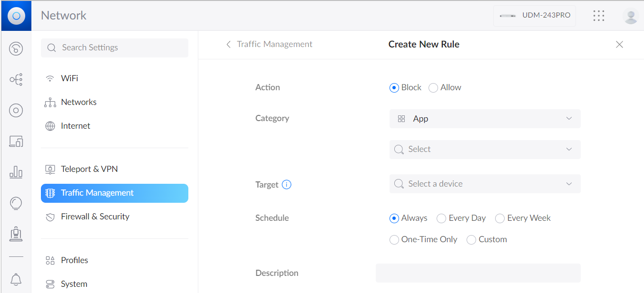
Task: Open the apps grid launcher icon
Action: pos(599,16)
